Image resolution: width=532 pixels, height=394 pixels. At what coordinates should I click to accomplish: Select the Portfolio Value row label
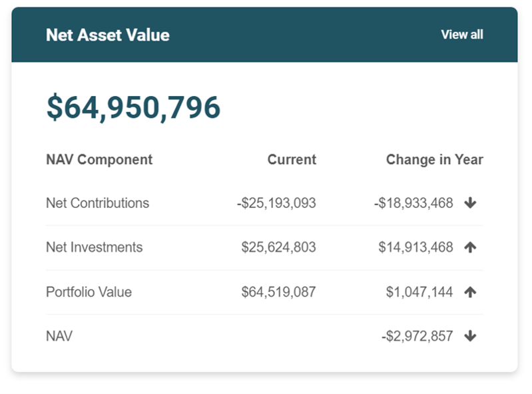click(89, 292)
